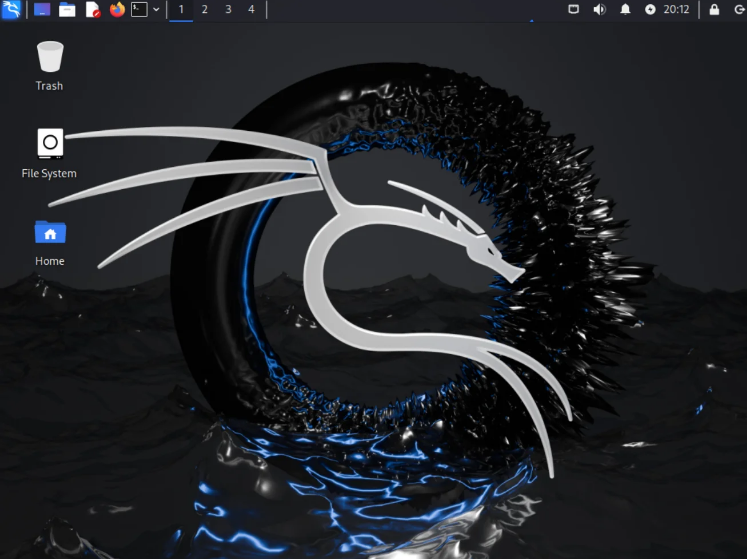Expand the terminal launcher dropdown arrow

click(156, 10)
